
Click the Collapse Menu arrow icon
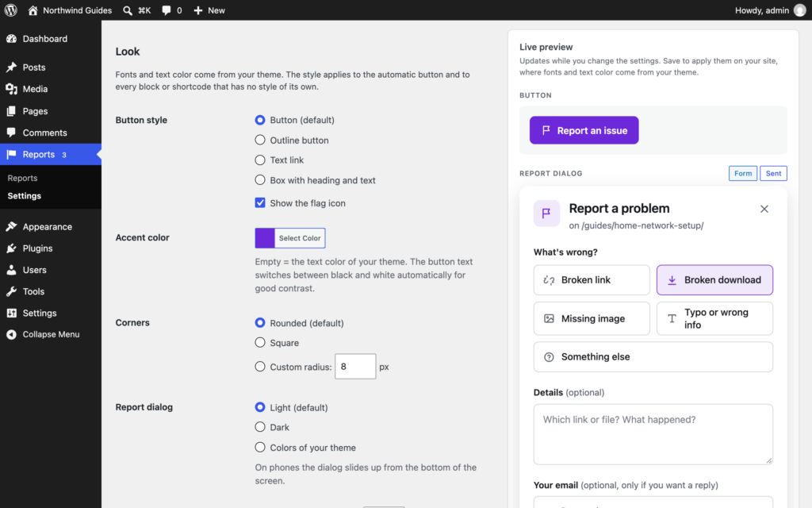(x=11, y=334)
